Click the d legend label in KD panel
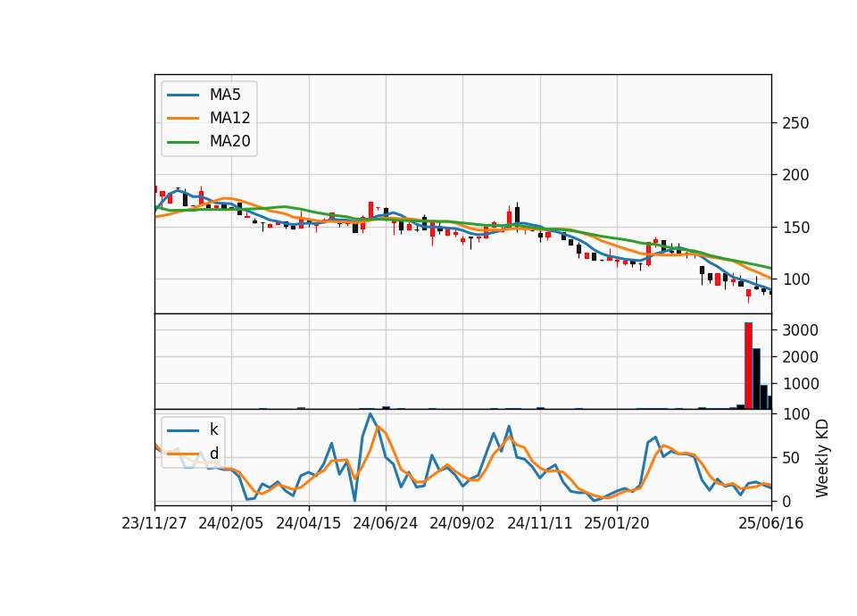The width and height of the screenshot is (857, 616). click(214, 454)
